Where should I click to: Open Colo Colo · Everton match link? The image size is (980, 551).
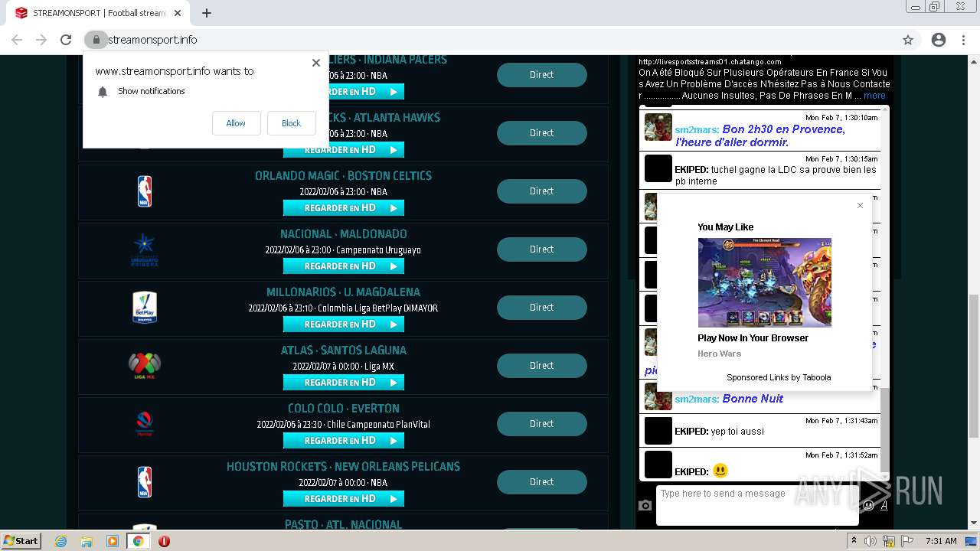pyautogui.click(x=343, y=409)
